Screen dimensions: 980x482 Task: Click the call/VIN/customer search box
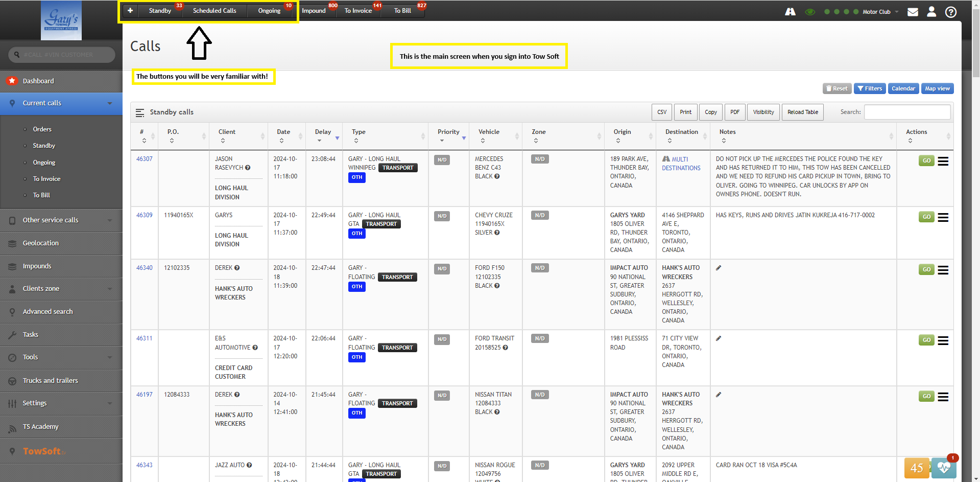[61, 55]
